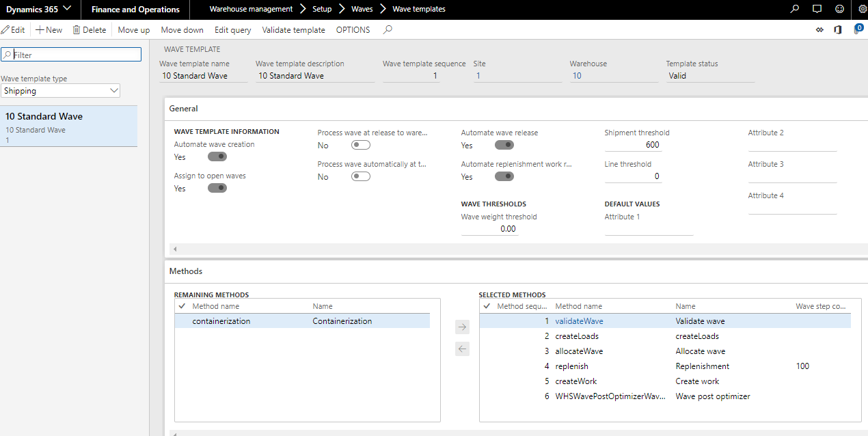Screen dimensions: 868x436
Task: Click the search icon beside OPTIONS
Action: [x=385, y=29]
